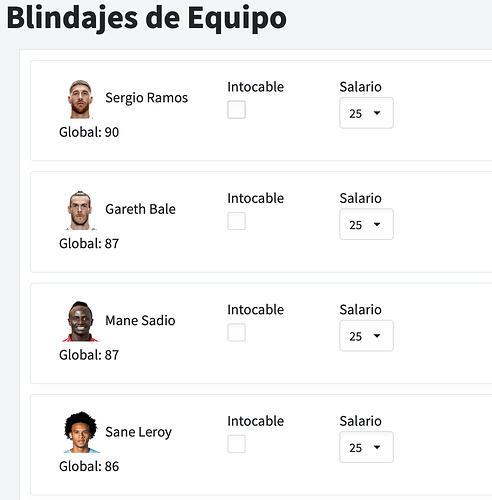
Task: Check Intocable box for Mane Sadio
Action: coord(236,332)
